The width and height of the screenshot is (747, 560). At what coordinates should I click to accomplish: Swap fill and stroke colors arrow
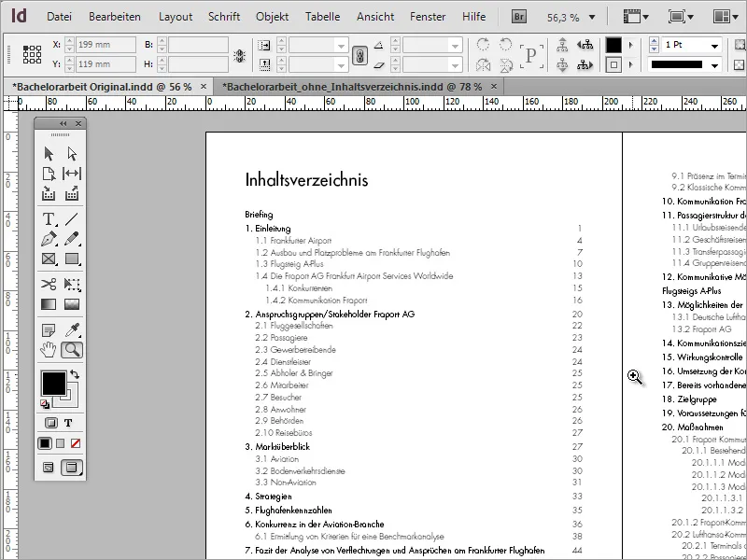pyautogui.click(x=75, y=375)
